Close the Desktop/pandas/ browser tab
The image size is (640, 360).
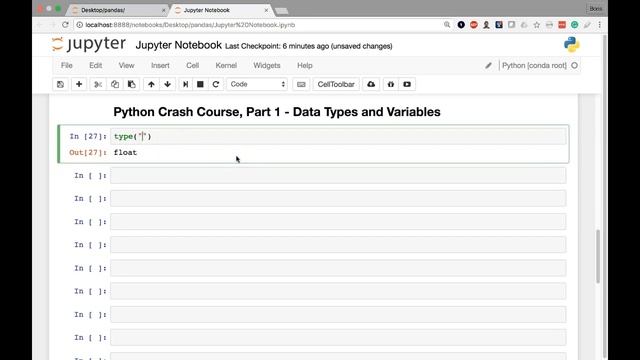[163, 10]
